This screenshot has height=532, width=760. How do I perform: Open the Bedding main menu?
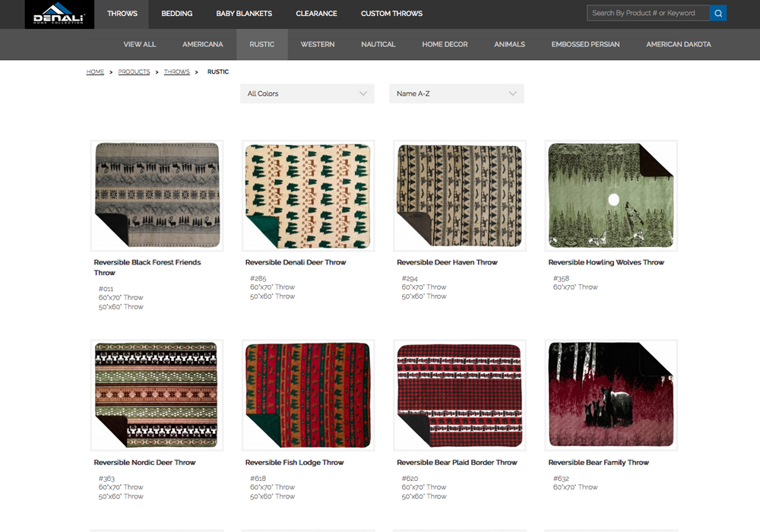(x=177, y=14)
